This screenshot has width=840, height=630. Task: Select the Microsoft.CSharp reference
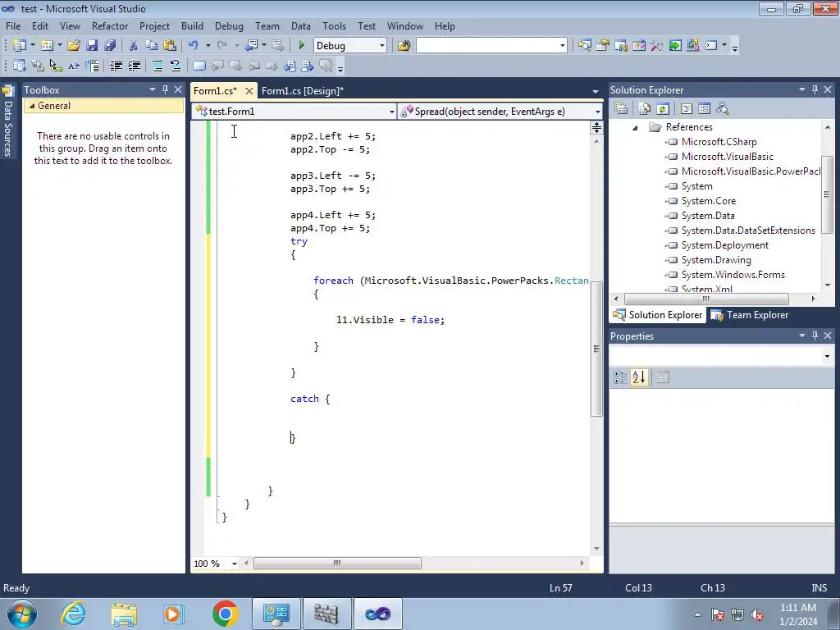(719, 142)
